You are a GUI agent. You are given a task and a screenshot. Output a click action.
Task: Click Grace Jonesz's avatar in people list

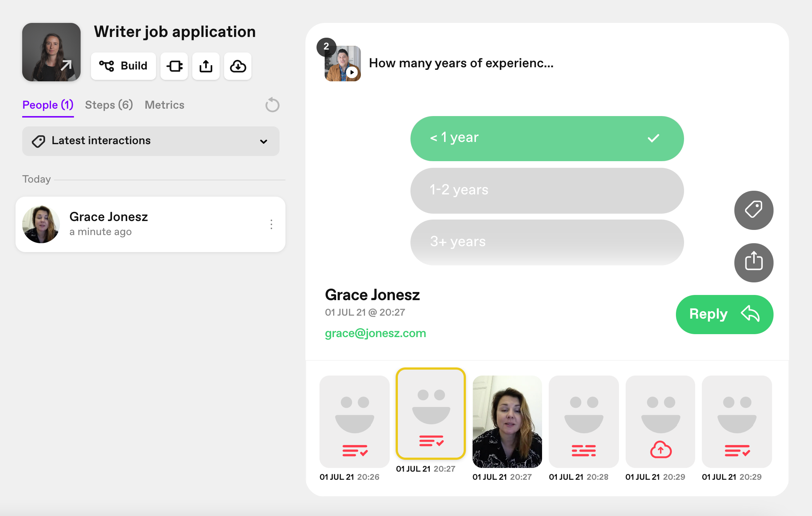(x=41, y=224)
